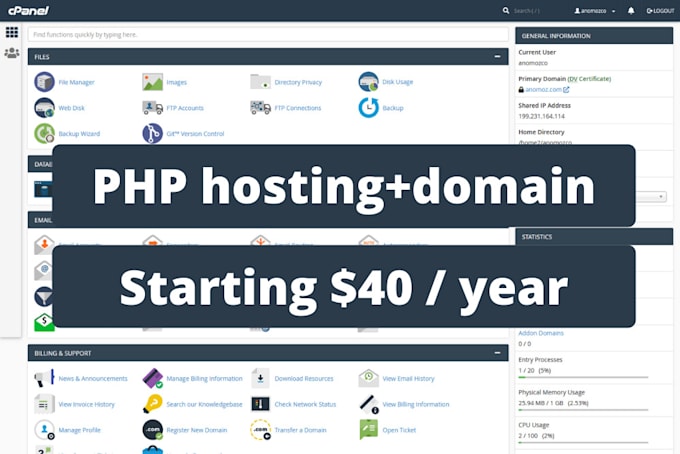Screen dimensions: 680x454
Task: Collapse the Files section
Action: 497,56
